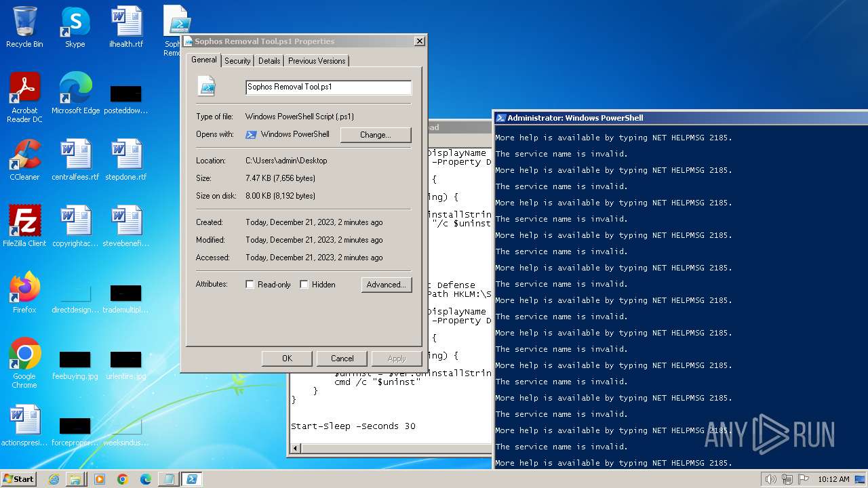Screen dimensions: 868x488
Task: Click the volume speaker tray icon
Action: coord(770,479)
